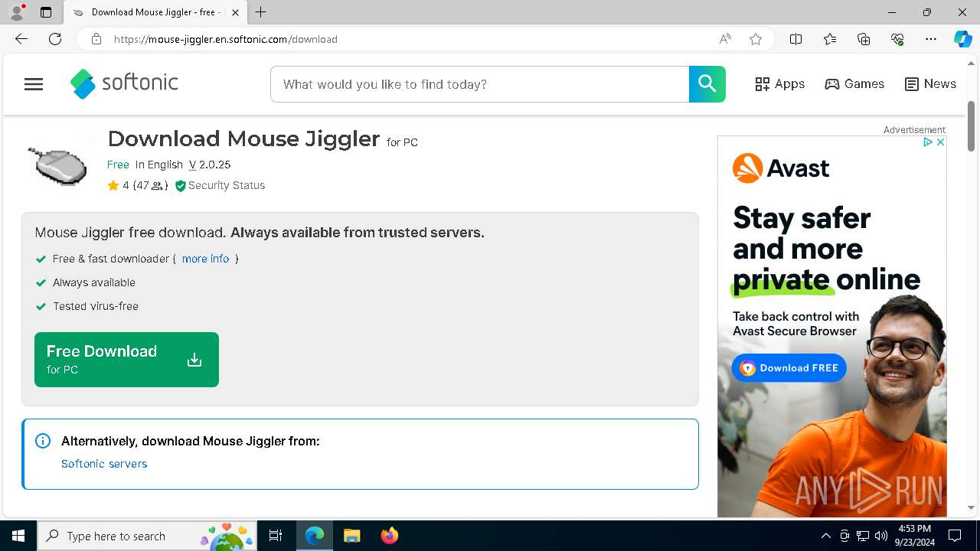
Task: Open the Favorites list
Action: 830,39
